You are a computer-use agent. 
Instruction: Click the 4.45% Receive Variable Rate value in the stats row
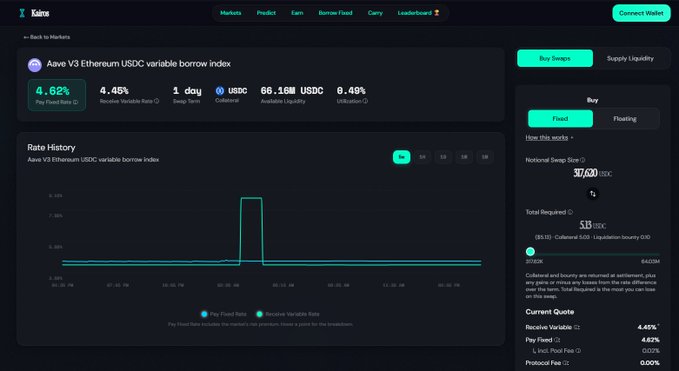pos(114,90)
